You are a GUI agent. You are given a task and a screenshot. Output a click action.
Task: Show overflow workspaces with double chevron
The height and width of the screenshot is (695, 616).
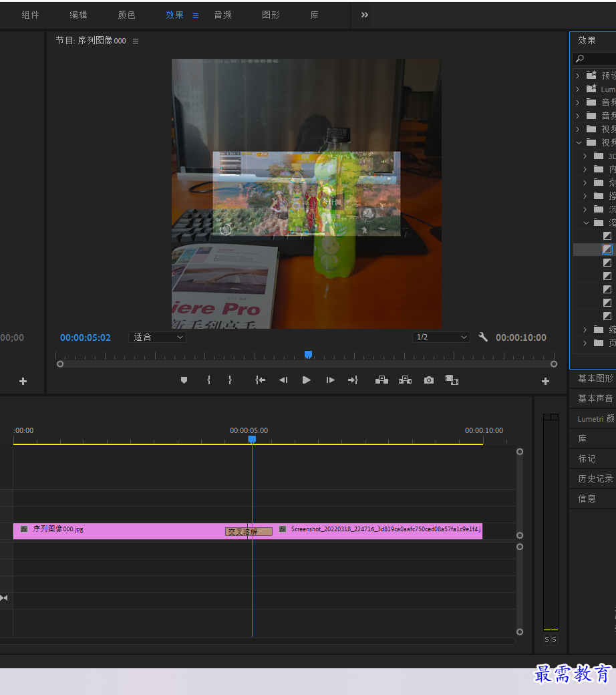click(364, 15)
